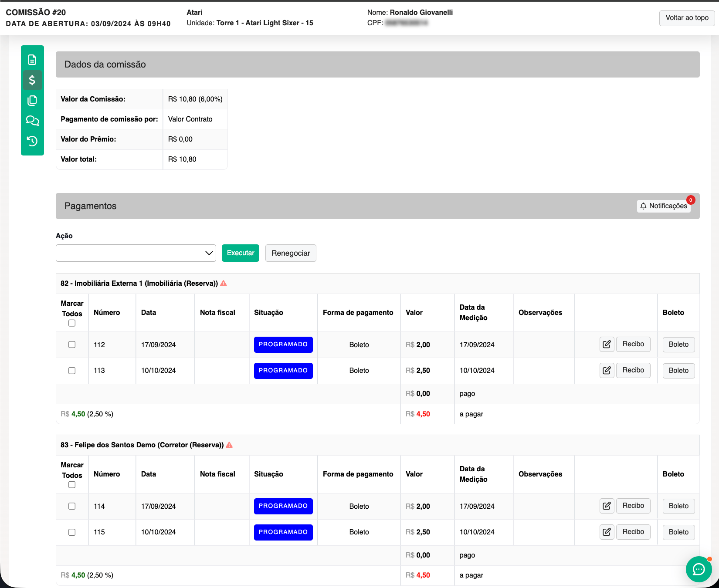Image resolution: width=719 pixels, height=588 pixels.
Task: Click Voltar ao topo button
Action: point(687,18)
